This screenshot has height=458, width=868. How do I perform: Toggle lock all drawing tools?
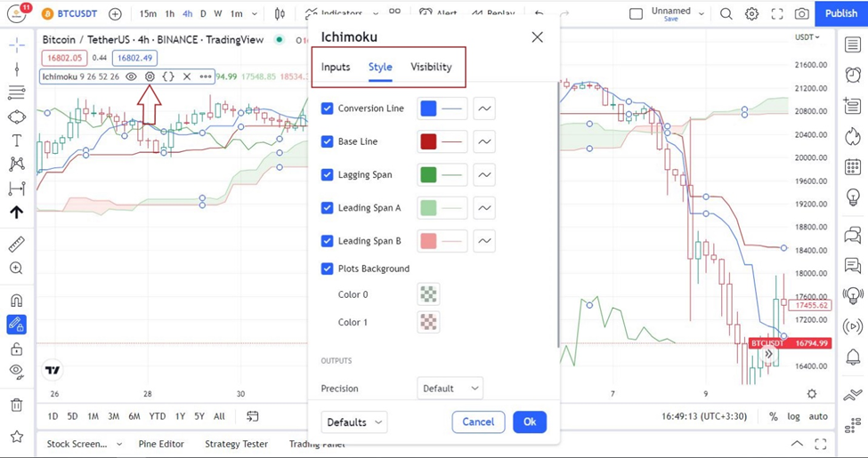click(17, 349)
